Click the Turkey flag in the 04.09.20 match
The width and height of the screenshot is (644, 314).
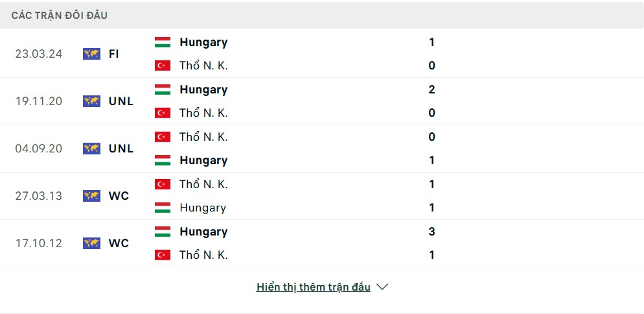pyautogui.click(x=163, y=137)
